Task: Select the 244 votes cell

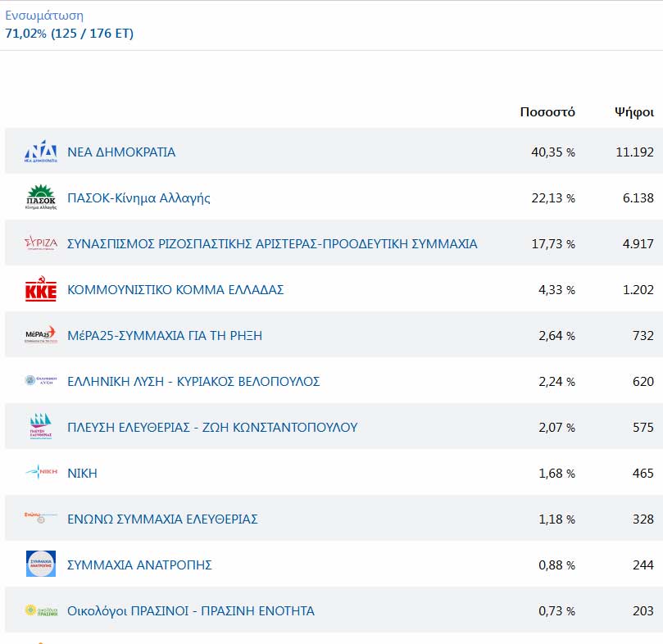Action: coord(643,565)
